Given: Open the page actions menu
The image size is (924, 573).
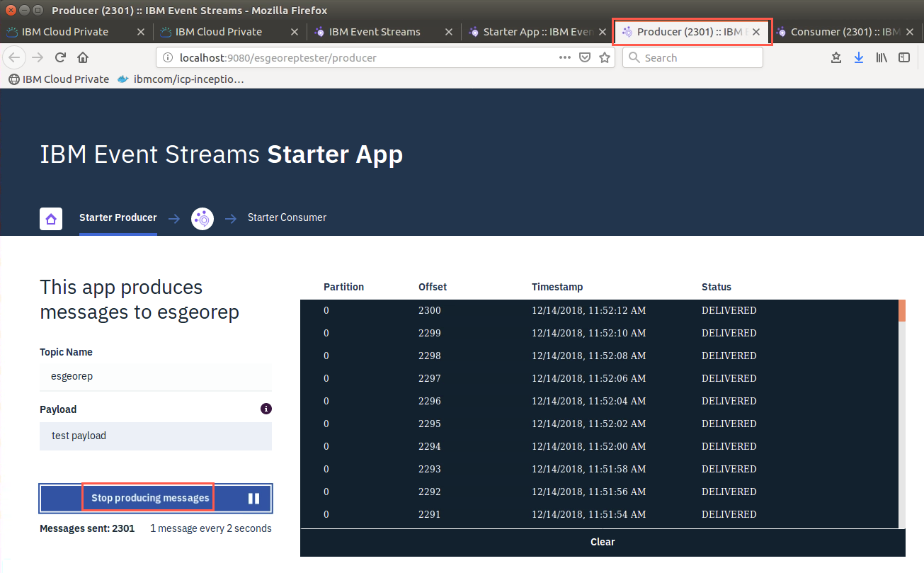Looking at the screenshot, I should [565, 58].
